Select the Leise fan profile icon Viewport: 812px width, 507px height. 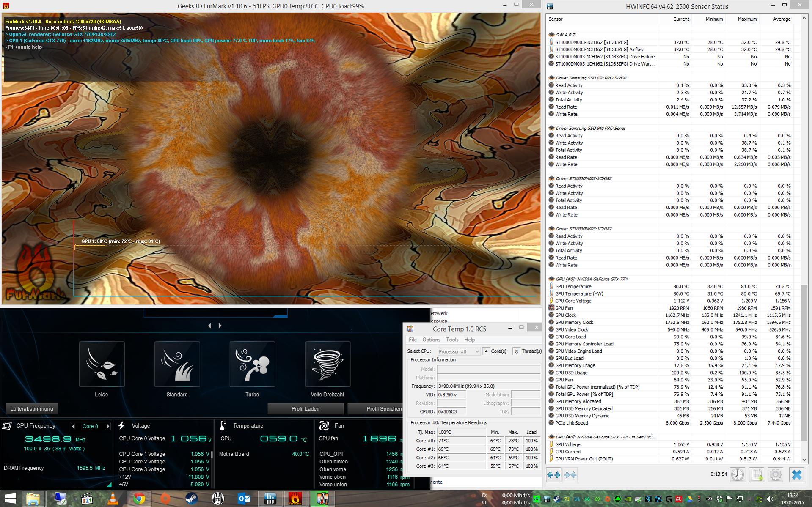pyautogui.click(x=102, y=364)
